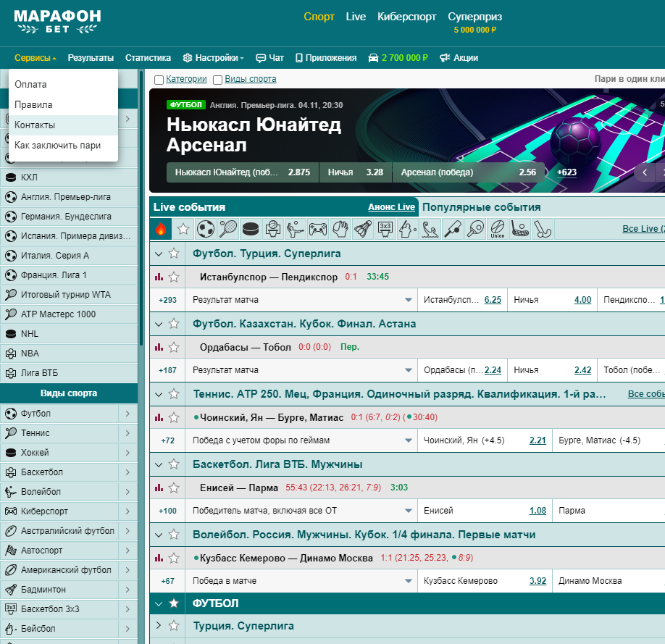Image resolution: width=665 pixels, height=644 pixels.
Task: Collapse Баскетбол. Лига ВТБ section chevron
Action: (159, 465)
